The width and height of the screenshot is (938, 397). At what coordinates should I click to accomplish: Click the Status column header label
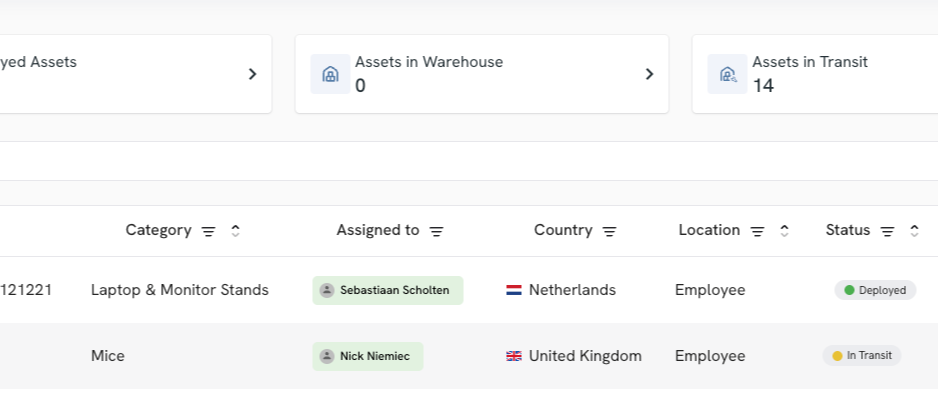tap(848, 230)
